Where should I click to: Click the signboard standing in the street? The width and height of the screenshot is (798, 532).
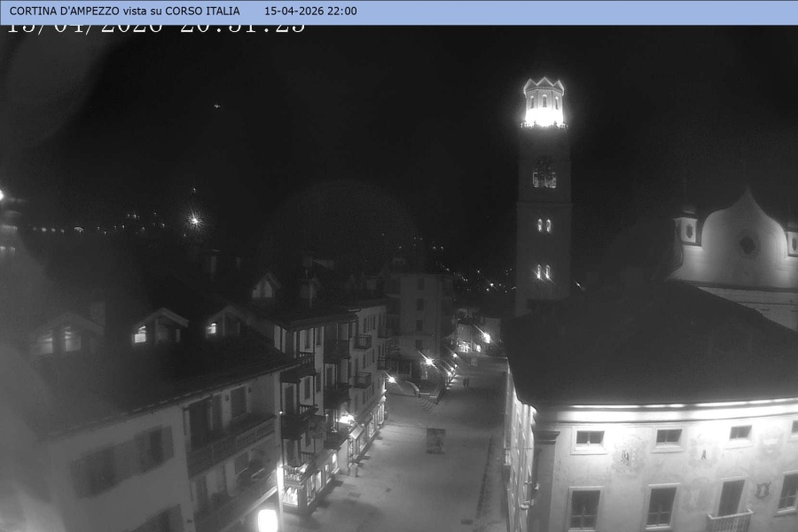coord(435,441)
